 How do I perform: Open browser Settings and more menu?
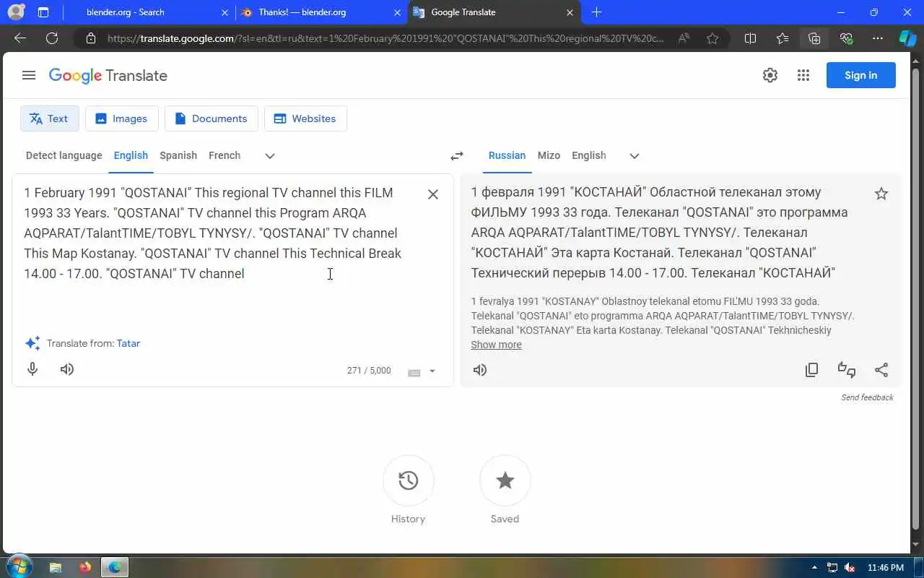pos(878,38)
